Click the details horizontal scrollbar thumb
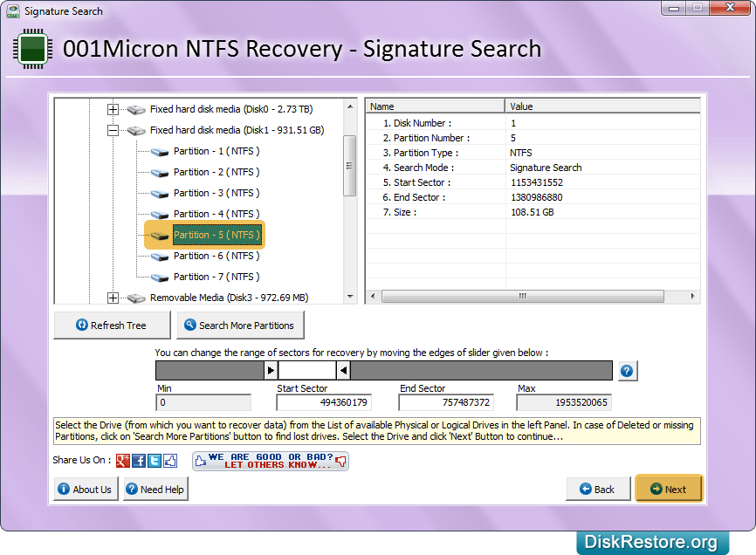This screenshot has width=756, height=555. pos(523,297)
